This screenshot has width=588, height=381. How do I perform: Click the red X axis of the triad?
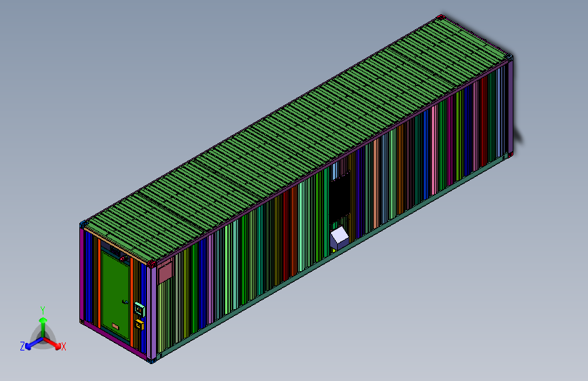click(54, 344)
